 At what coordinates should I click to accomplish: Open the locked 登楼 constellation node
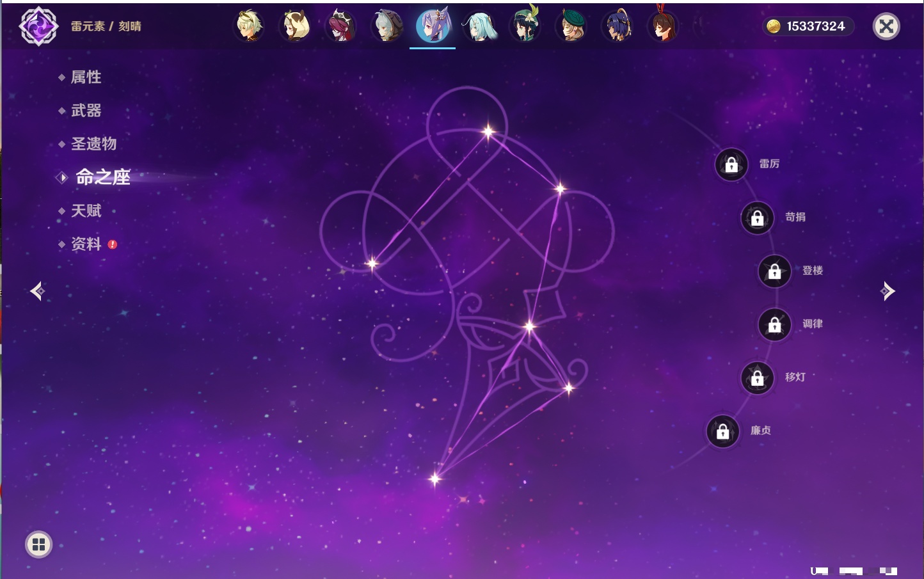[775, 271]
